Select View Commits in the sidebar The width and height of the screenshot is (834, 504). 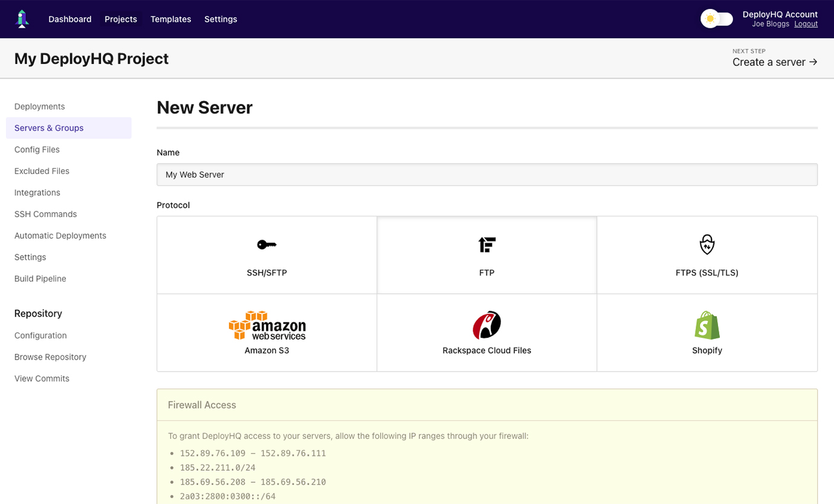[x=42, y=378]
